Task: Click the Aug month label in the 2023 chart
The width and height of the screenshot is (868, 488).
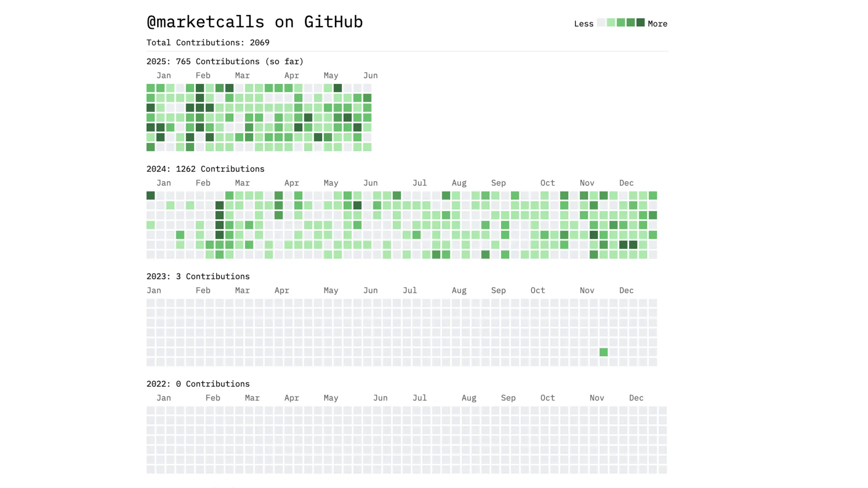Action: [x=459, y=291]
